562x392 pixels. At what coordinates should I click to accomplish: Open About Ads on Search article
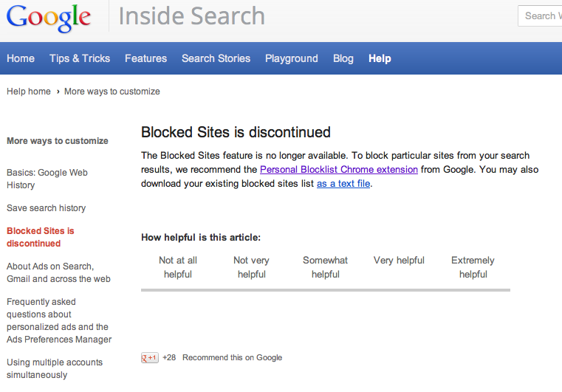pos(58,272)
